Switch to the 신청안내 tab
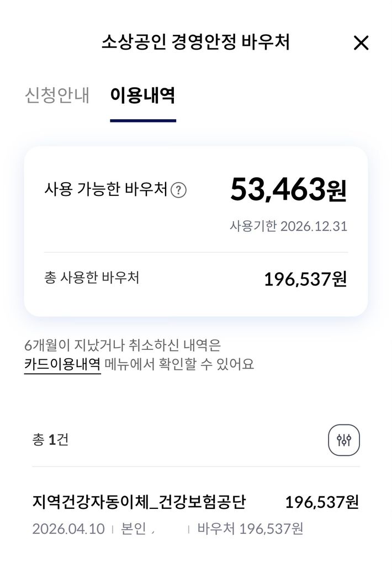 57,95
